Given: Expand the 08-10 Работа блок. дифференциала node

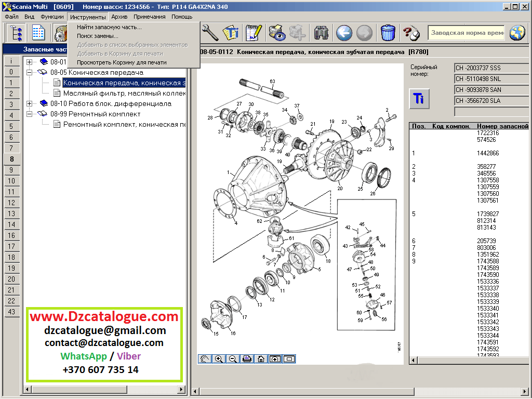Looking at the screenshot, I should (x=30, y=103).
